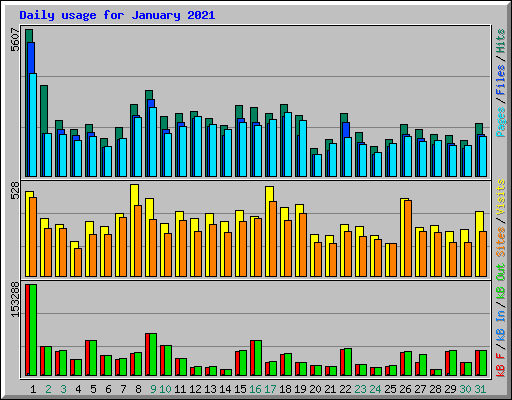This screenshot has width=512, height=400.
Task: Click the 528 axis maximum value
Action: (x=15, y=190)
